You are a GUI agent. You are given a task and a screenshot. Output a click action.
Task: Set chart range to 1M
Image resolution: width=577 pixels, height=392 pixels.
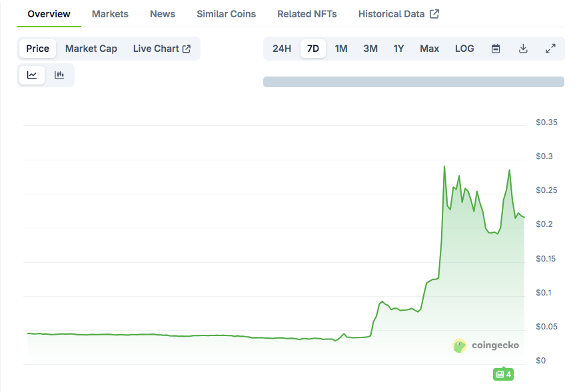(341, 49)
